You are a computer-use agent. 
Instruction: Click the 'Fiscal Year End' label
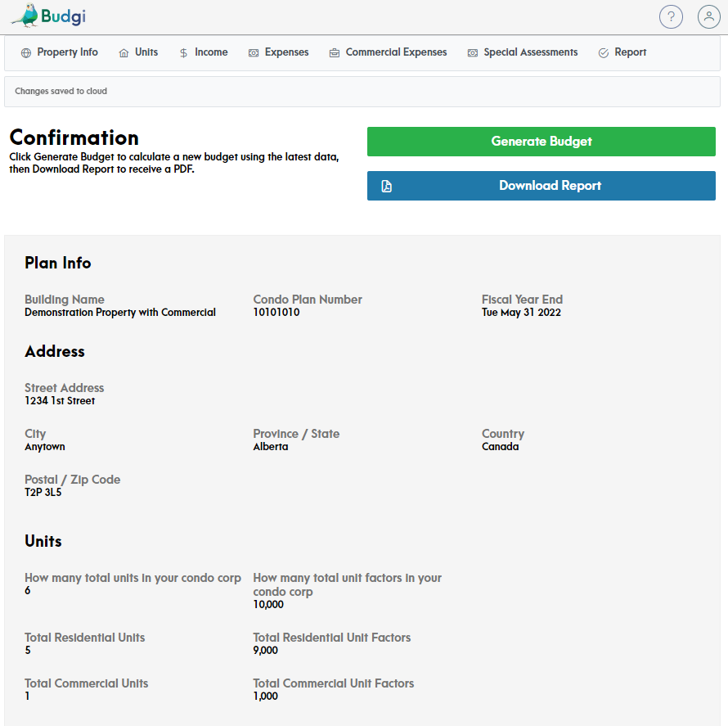click(x=522, y=300)
